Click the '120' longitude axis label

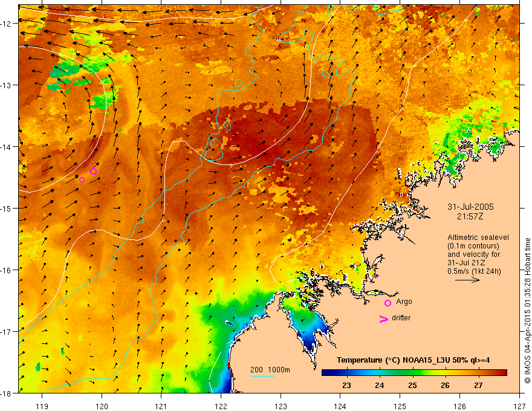coord(102,406)
